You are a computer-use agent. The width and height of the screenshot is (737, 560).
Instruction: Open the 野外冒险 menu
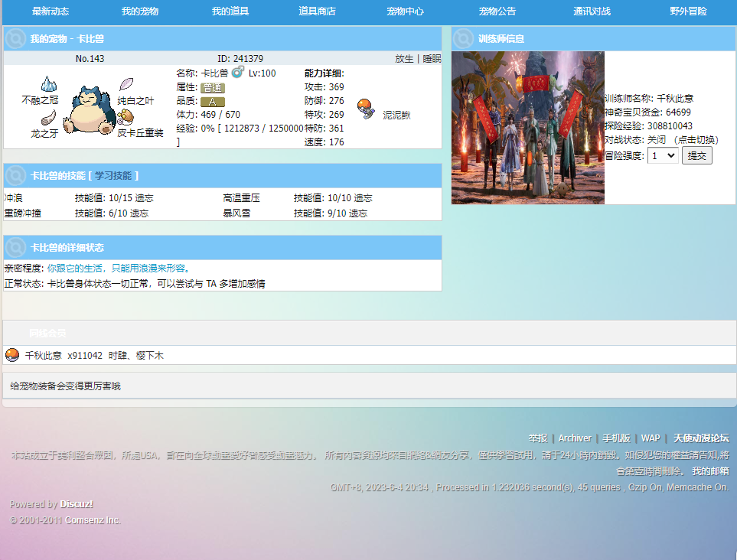click(688, 11)
